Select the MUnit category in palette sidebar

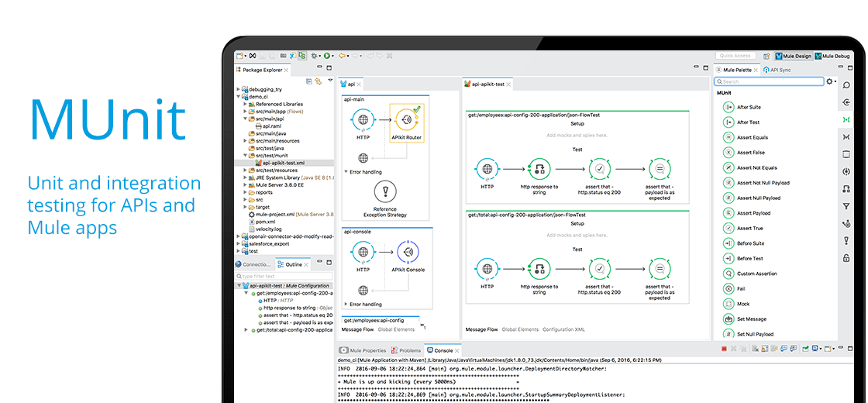point(846,119)
